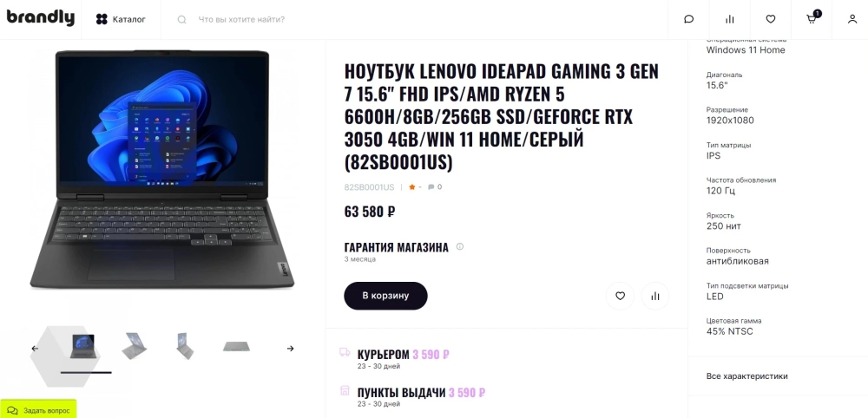
Task: Show store warranty info tooltip icon
Action: (x=459, y=246)
